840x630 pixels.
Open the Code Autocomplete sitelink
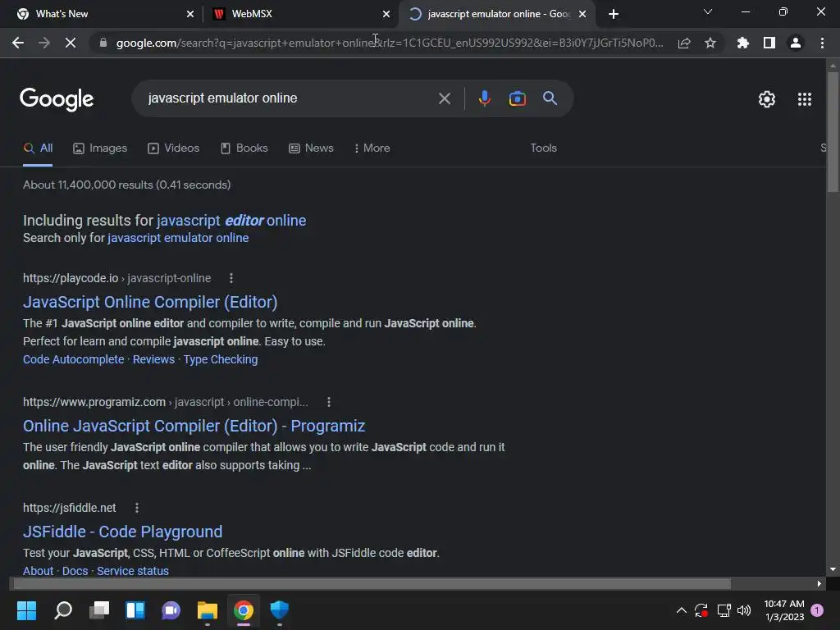click(x=73, y=359)
